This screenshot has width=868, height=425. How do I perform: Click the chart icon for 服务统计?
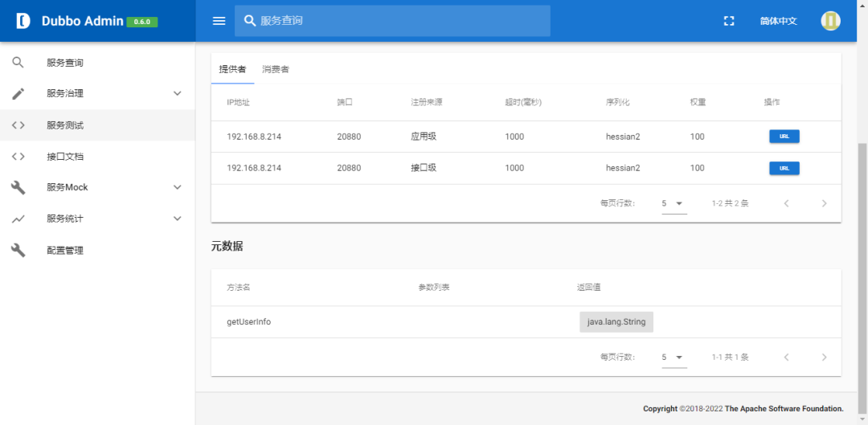(18, 219)
